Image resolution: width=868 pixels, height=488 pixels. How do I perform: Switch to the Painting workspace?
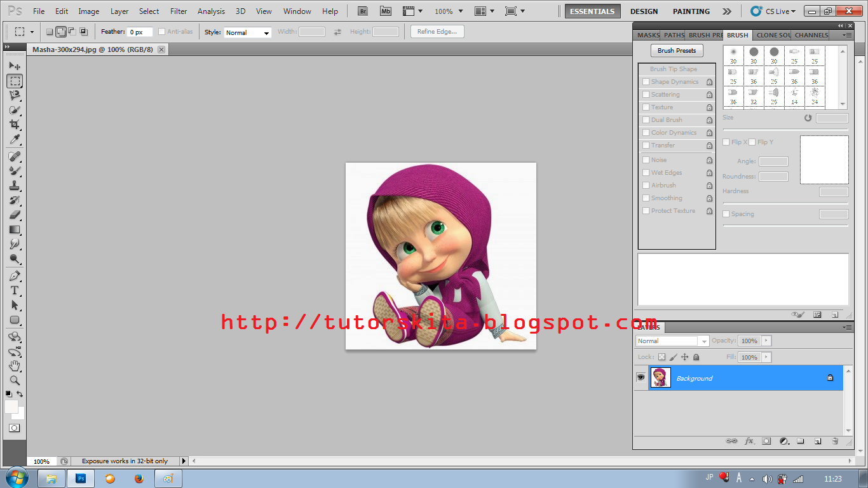point(691,11)
